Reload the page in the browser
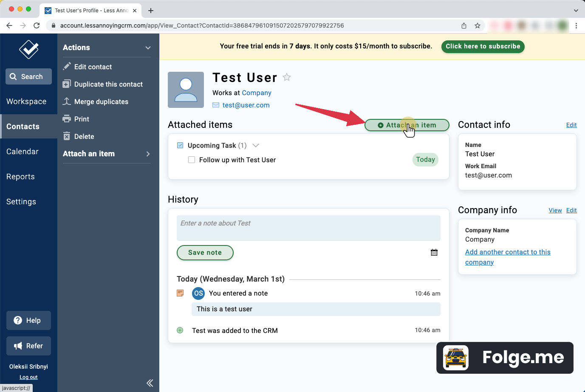Image resolution: width=585 pixels, height=392 pixels. point(37,25)
